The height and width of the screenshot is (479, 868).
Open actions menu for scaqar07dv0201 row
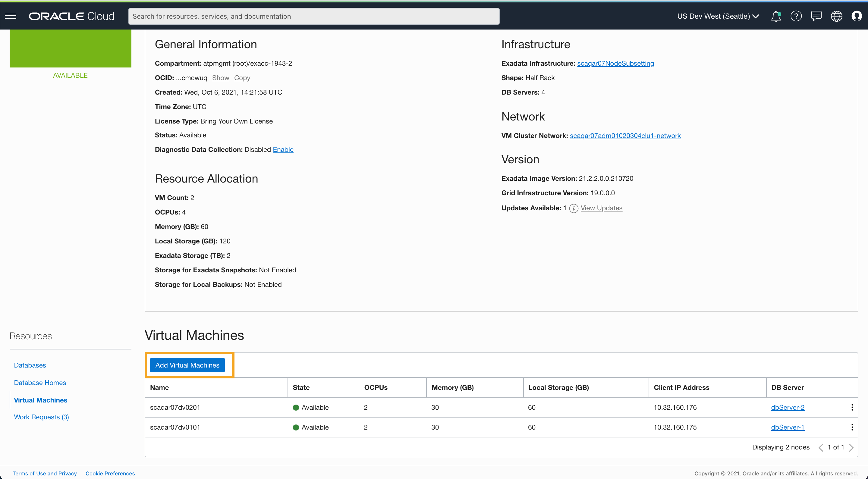click(852, 407)
